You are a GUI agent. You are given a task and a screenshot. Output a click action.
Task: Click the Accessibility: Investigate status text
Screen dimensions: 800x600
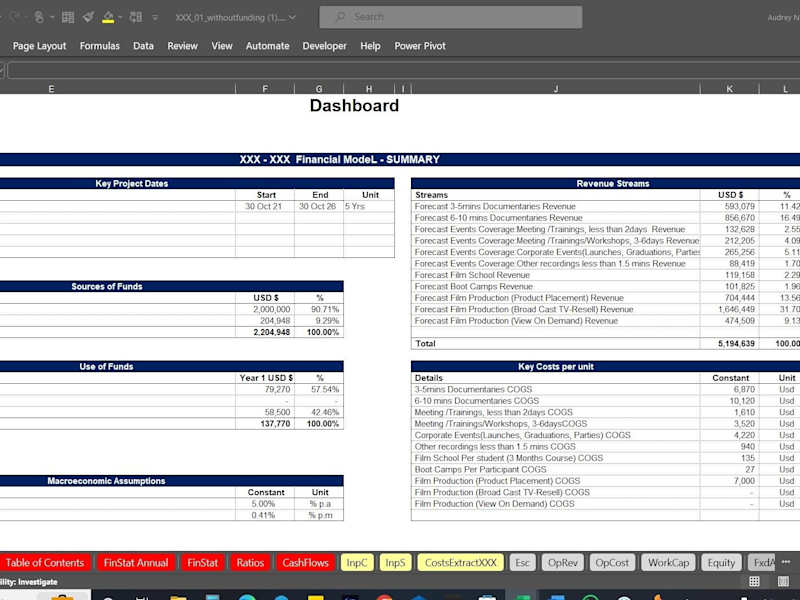29,582
